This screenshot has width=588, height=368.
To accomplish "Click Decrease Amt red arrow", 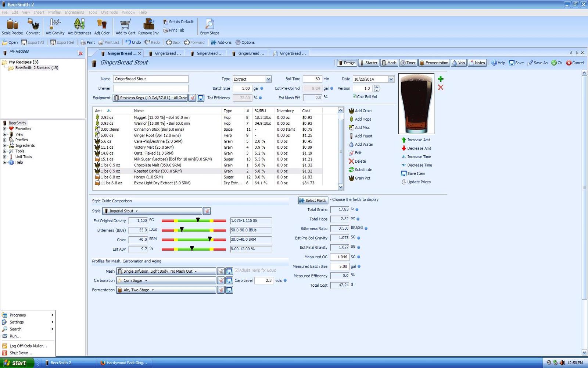I will coord(404,148).
